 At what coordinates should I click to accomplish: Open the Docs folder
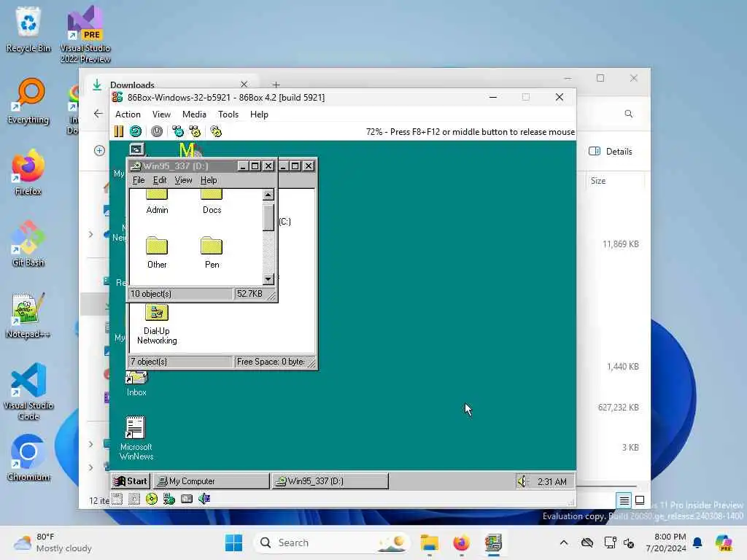click(212, 202)
